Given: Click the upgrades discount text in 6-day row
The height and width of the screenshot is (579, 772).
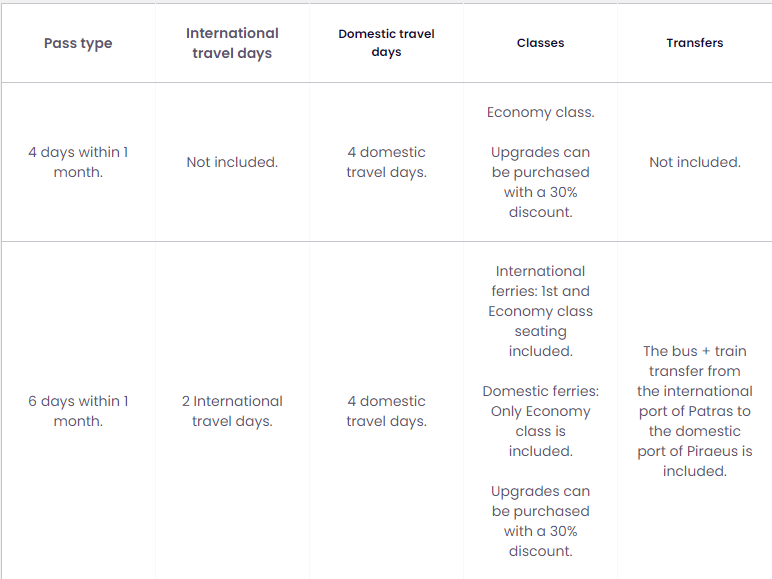Looking at the screenshot, I should tap(540, 521).
